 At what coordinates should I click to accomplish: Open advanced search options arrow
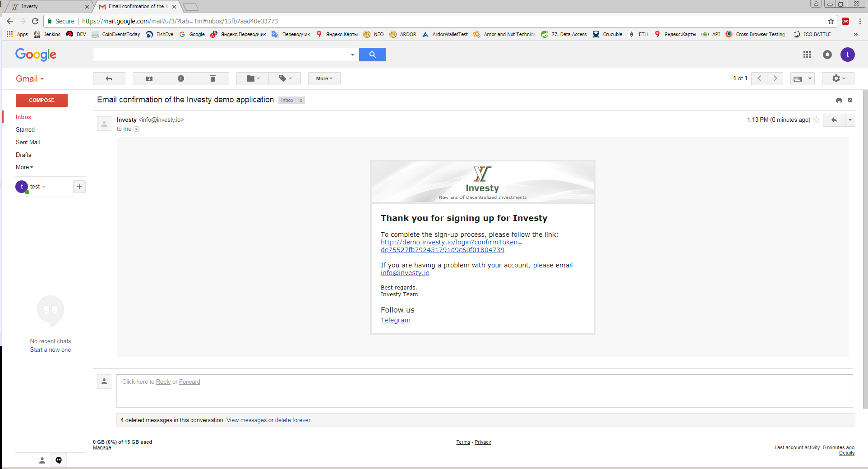(x=352, y=55)
